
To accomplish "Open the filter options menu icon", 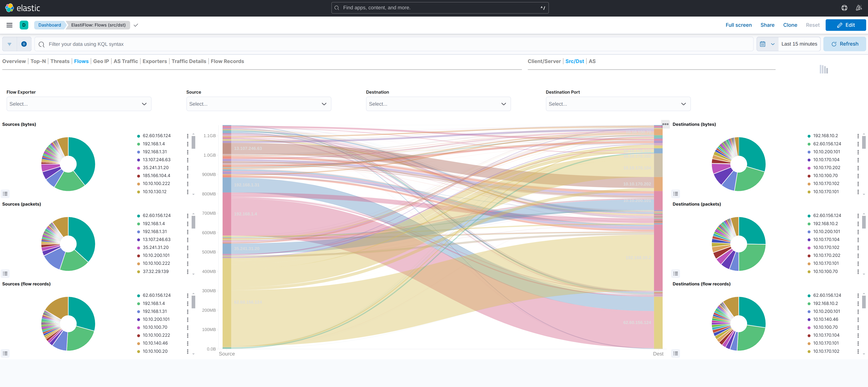I will tap(10, 44).
